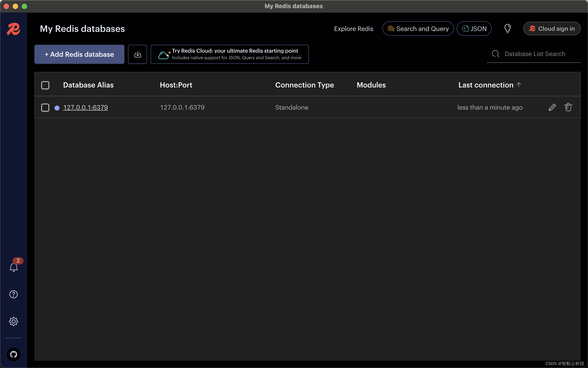Sort by the Database Alias column

[88, 85]
